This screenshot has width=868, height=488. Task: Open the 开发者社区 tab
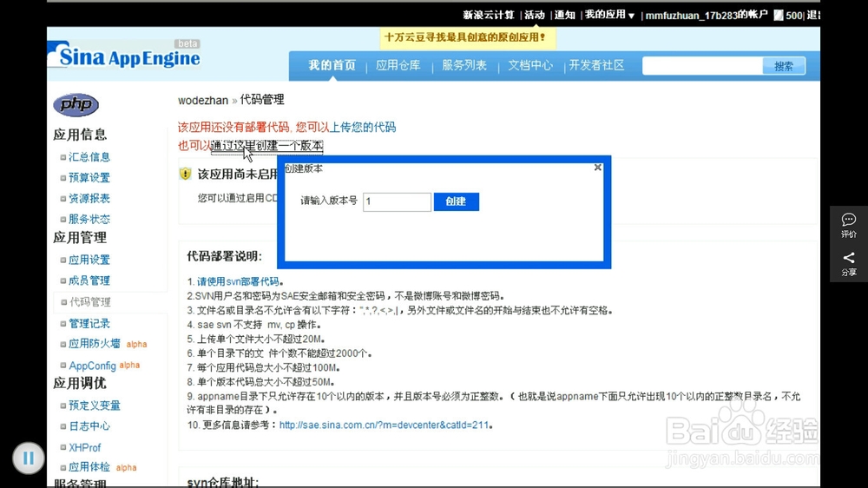[596, 65]
